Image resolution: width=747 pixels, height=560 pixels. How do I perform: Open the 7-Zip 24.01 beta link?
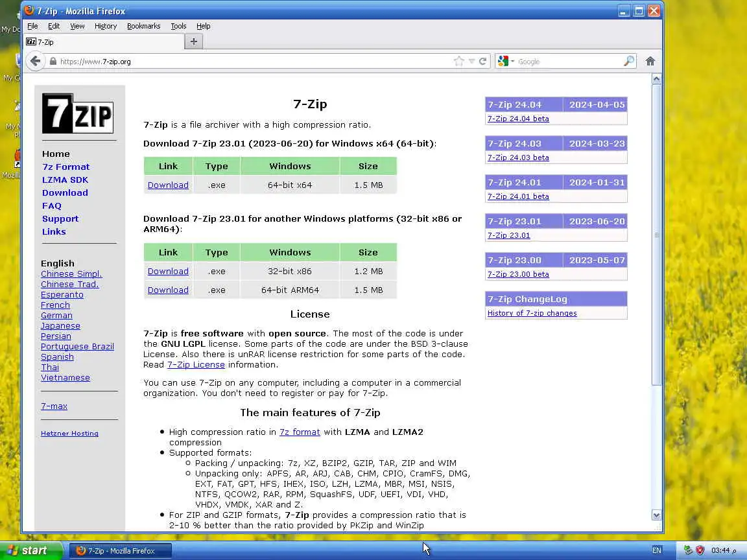(518, 196)
